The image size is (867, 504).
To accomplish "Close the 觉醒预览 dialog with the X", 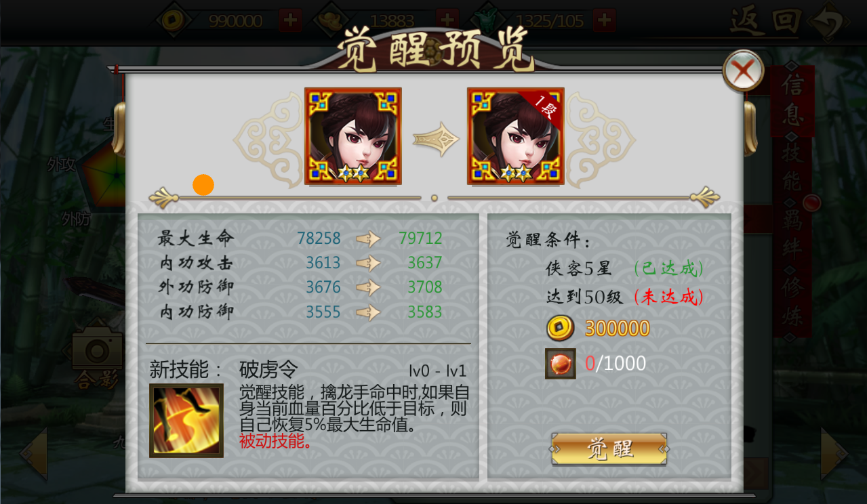I will (743, 70).
